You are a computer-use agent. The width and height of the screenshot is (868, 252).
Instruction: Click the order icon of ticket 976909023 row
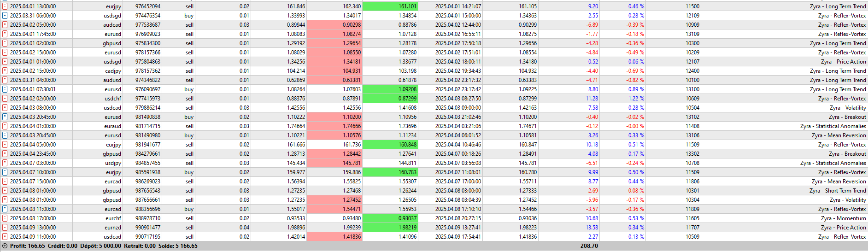click(x=5, y=34)
